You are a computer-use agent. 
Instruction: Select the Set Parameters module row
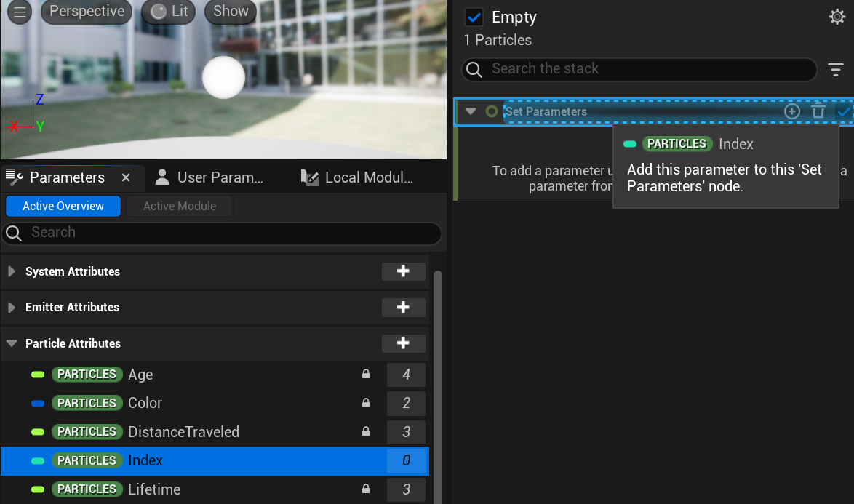click(653, 111)
